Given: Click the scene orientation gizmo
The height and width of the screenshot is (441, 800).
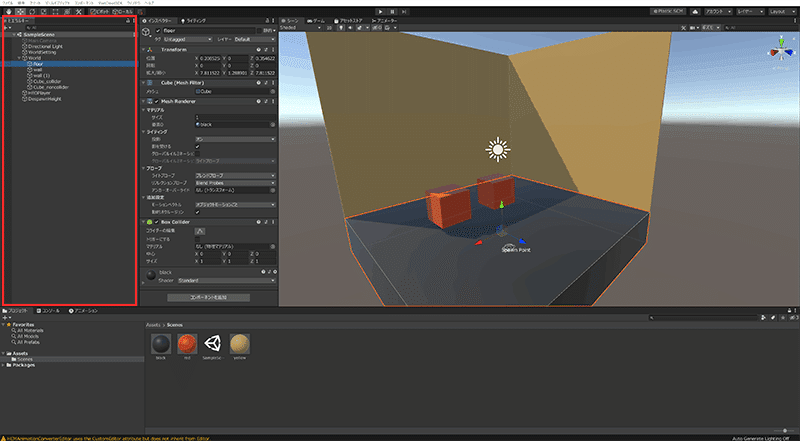Looking at the screenshot, I should 781,52.
